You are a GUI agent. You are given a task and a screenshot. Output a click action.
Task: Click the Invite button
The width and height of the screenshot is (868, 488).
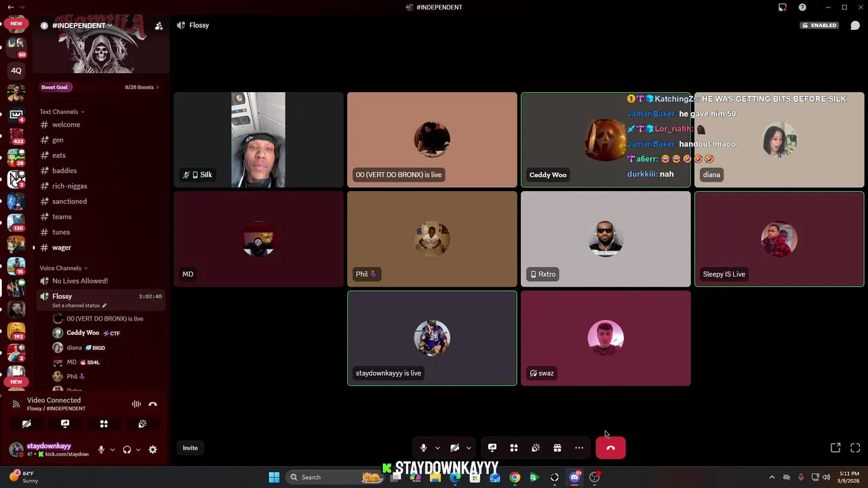pos(190,448)
